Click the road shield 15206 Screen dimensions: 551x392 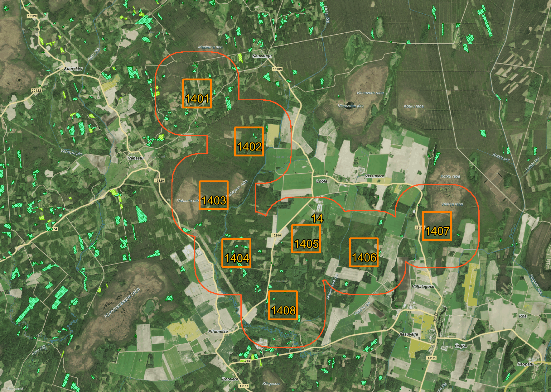(x=276, y=235)
